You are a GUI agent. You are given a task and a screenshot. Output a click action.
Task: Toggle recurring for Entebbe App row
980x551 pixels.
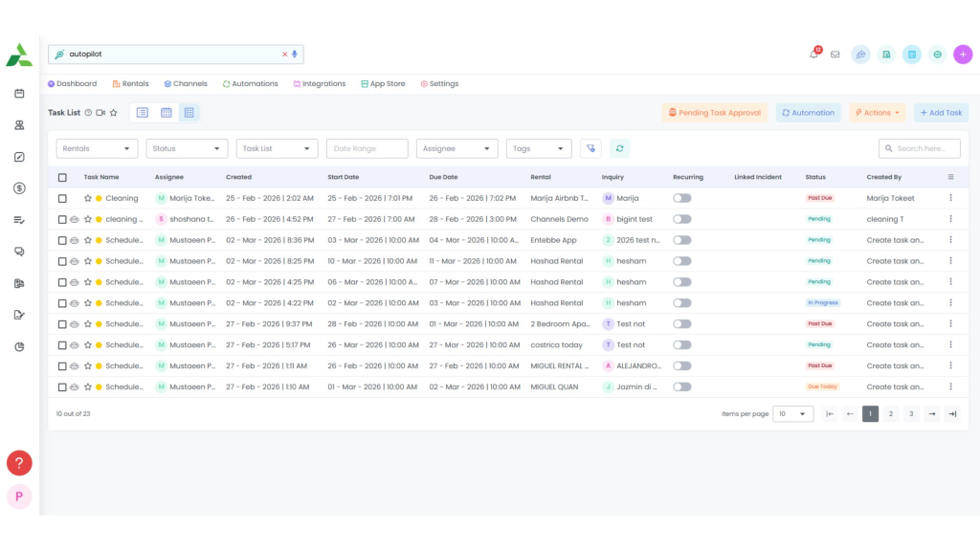681,240
